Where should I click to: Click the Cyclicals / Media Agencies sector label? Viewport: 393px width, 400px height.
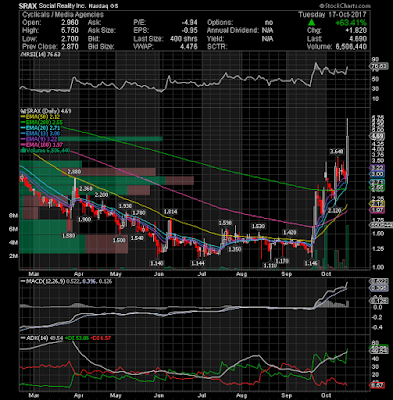pos(63,15)
